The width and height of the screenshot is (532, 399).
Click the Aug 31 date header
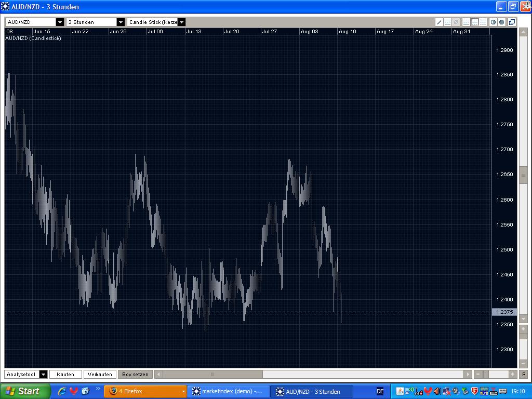[462, 31]
